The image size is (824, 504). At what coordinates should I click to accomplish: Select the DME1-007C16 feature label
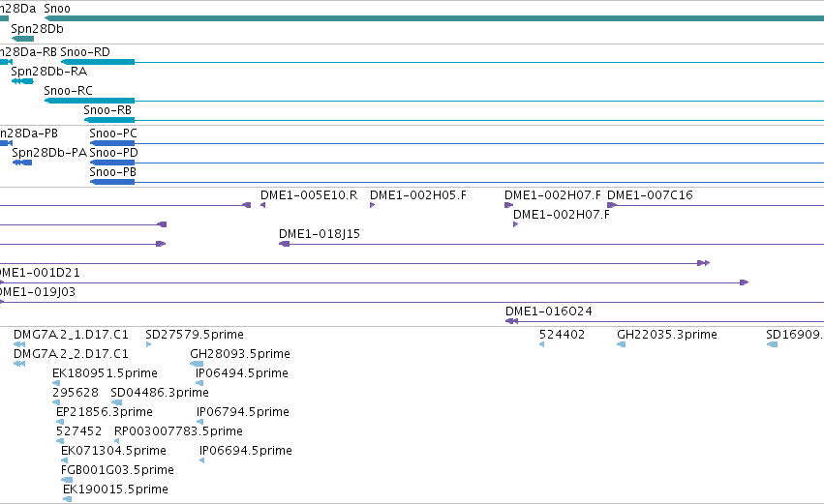coord(650,195)
